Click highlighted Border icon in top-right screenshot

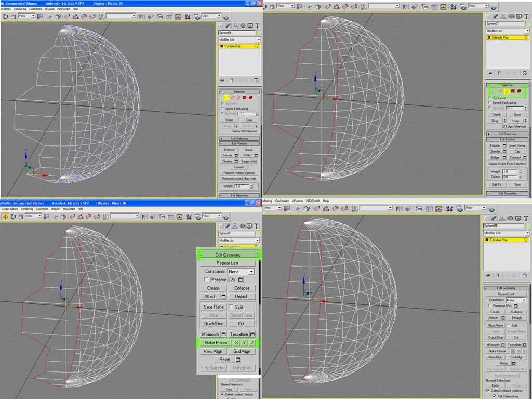[507, 91]
